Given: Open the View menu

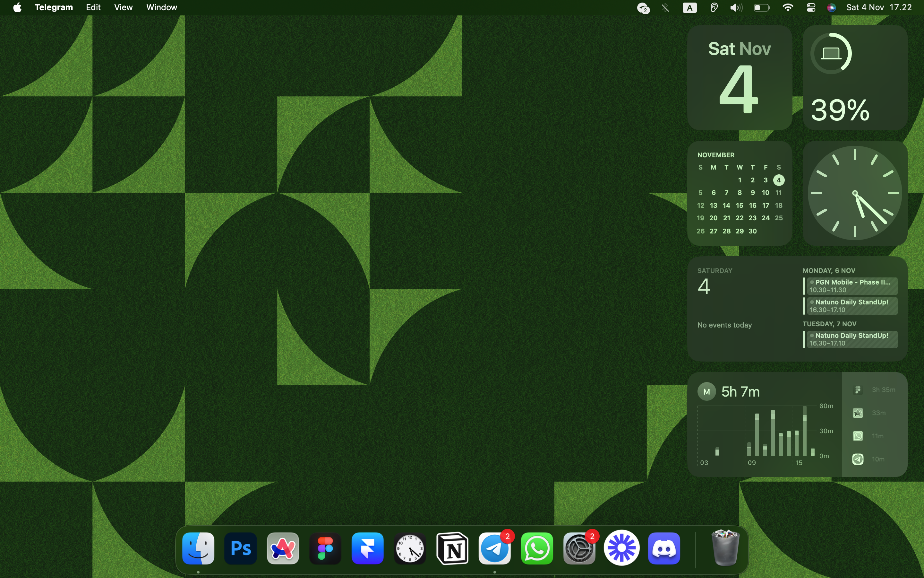Looking at the screenshot, I should [123, 7].
